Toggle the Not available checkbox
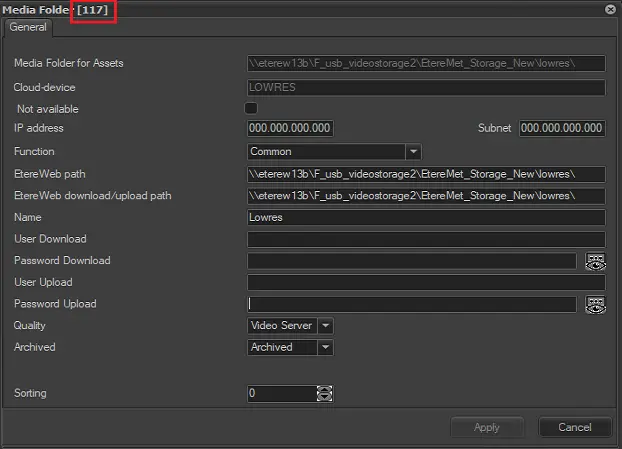This screenshot has height=449, width=622. [251, 108]
